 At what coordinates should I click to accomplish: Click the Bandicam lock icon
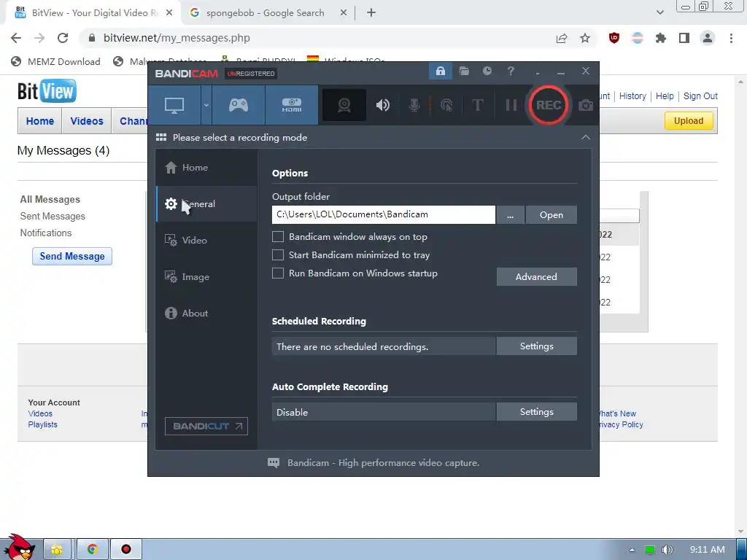[441, 71]
